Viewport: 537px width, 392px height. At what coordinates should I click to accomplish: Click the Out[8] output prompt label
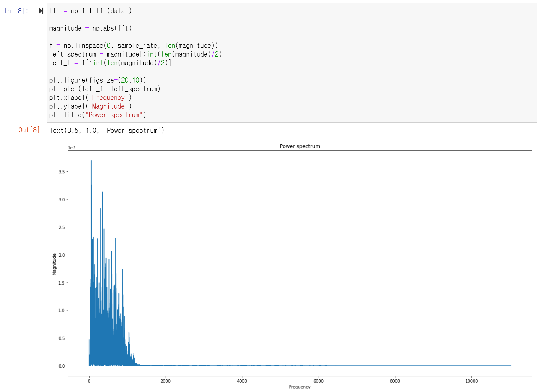tap(31, 130)
